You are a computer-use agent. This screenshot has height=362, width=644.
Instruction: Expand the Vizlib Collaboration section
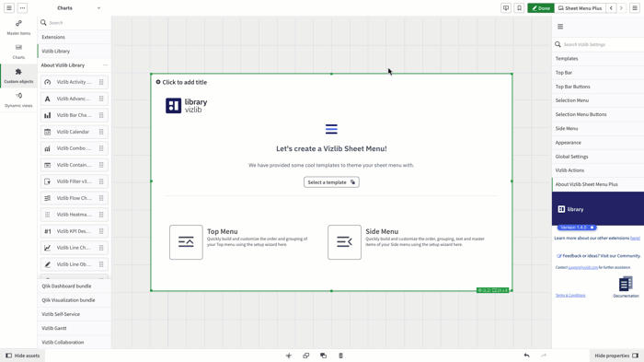click(x=75, y=342)
